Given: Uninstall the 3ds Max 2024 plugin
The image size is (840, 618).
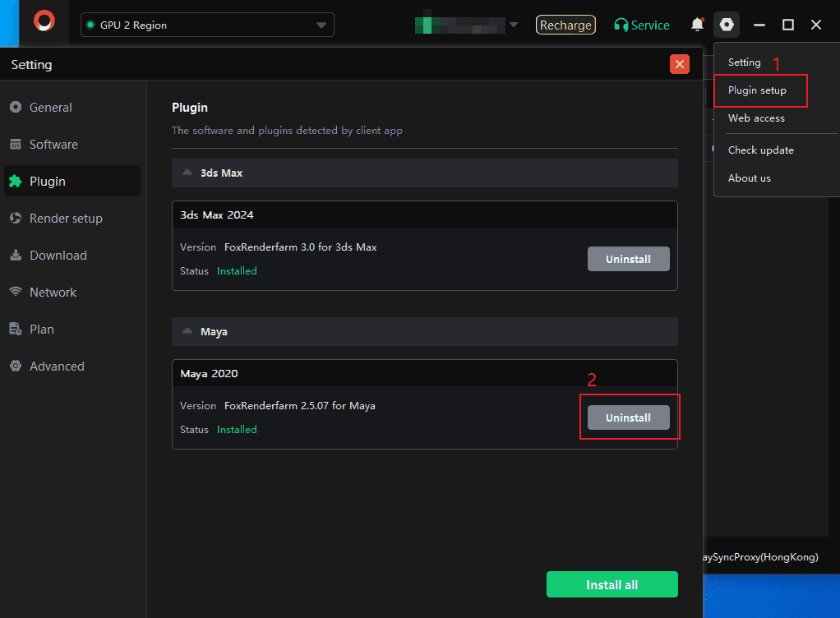Looking at the screenshot, I should [628, 259].
